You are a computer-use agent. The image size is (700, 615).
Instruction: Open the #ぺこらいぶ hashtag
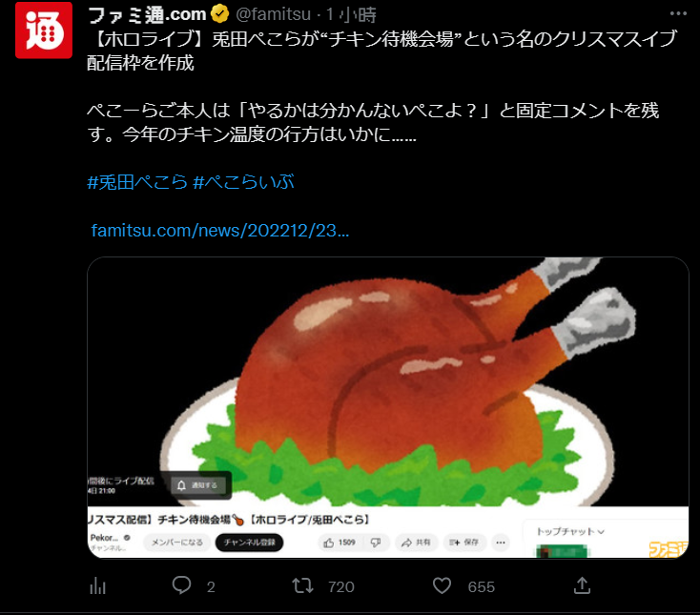coord(244,182)
